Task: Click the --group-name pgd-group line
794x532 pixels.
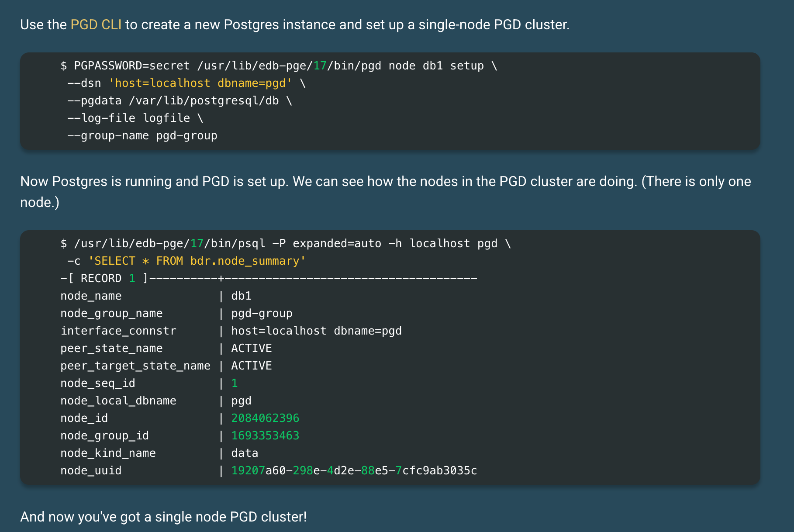Action: 142,135
